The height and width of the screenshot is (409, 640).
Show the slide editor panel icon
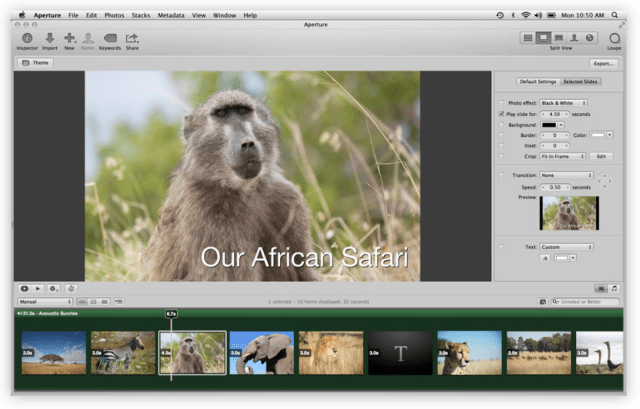tap(601, 289)
